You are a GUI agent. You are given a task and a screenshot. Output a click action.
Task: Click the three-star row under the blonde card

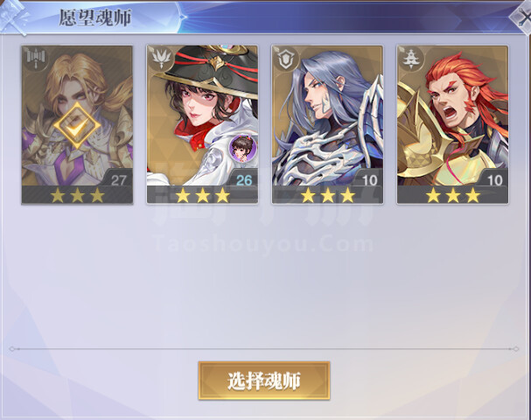[x=77, y=195]
